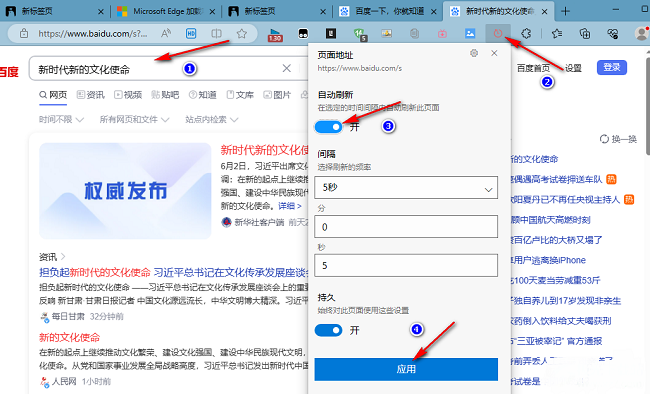
Task: Select the 图片 search category
Action: (277, 95)
